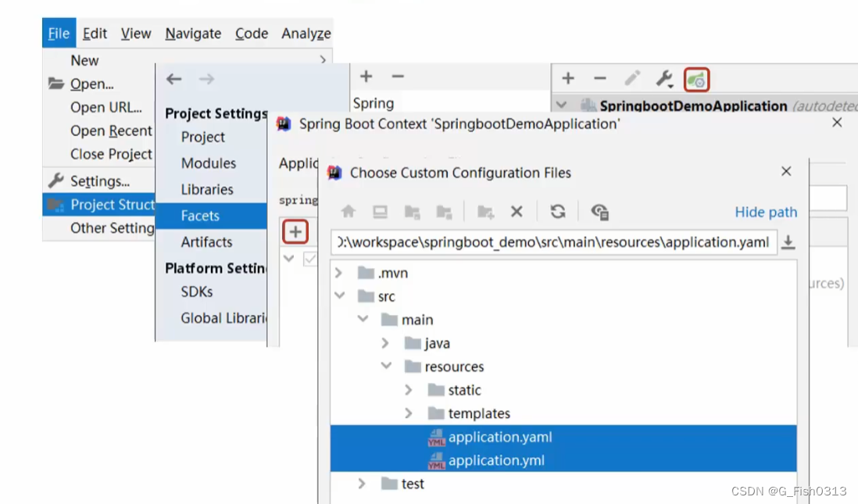This screenshot has height=504, width=858.
Task: Open the File menu
Action: (x=59, y=34)
